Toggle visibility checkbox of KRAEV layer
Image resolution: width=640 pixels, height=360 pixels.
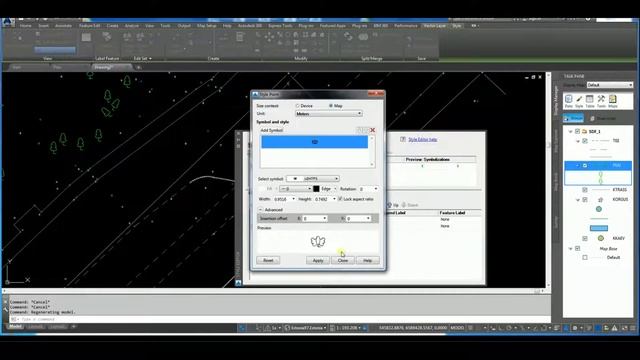[x=584, y=238]
